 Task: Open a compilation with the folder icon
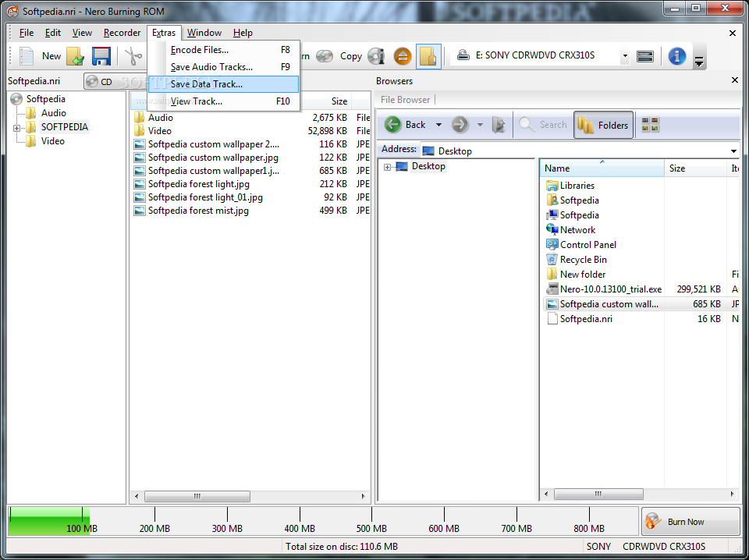point(75,56)
